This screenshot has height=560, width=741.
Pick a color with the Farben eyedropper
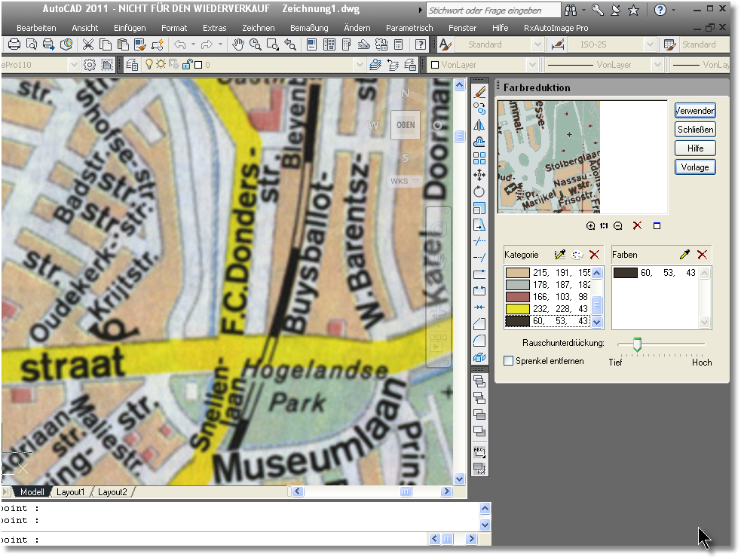coord(684,255)
